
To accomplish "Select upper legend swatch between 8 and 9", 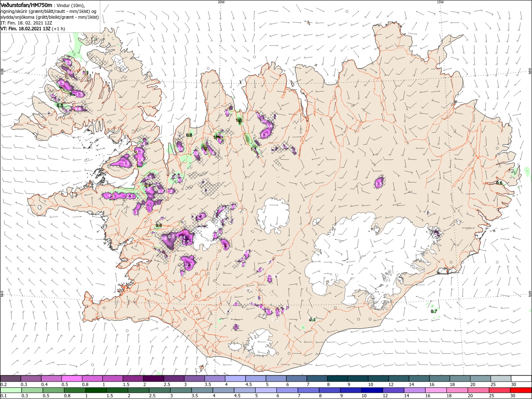I will (x=337, y=379).
